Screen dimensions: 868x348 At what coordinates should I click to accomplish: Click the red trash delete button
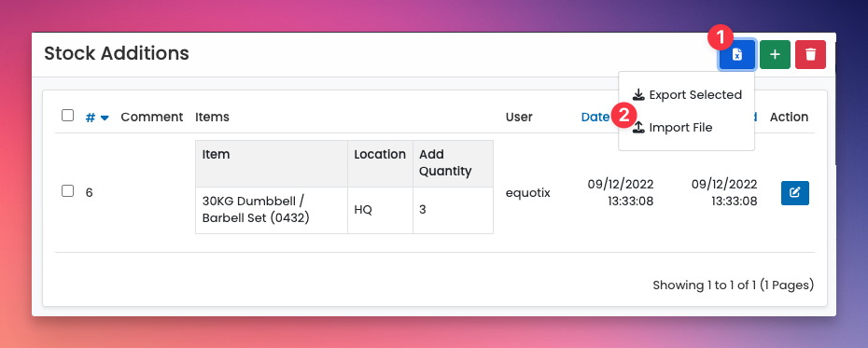810,55
